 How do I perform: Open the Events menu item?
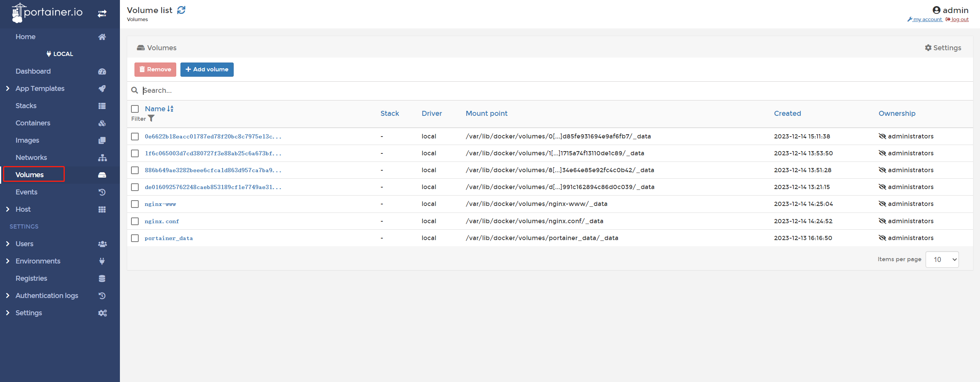[x=26, y=192]
